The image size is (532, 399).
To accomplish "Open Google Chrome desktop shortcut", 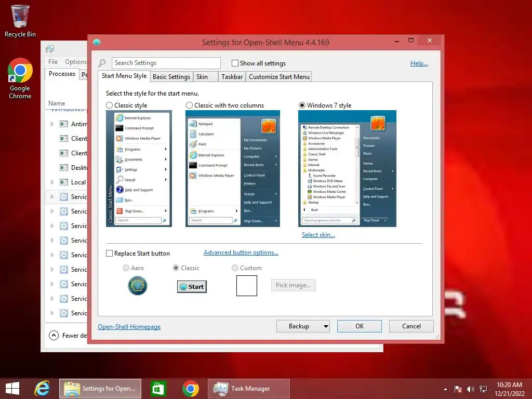I will pyautogui.click(x=20, y=78).
